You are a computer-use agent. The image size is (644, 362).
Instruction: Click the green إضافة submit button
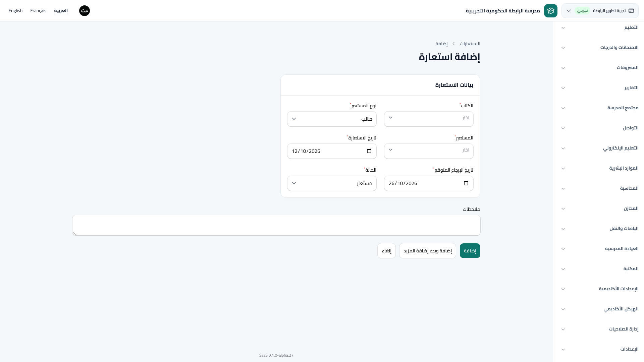470,251
